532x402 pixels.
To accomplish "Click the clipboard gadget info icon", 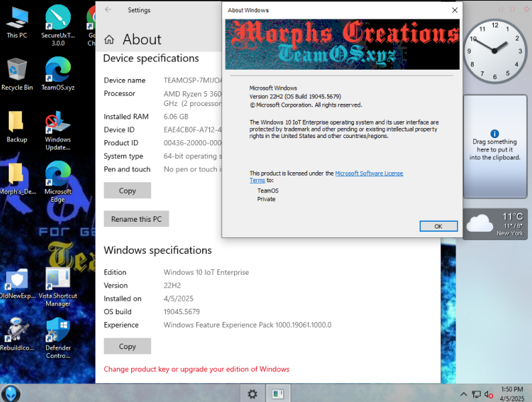I will coord(495,134).
